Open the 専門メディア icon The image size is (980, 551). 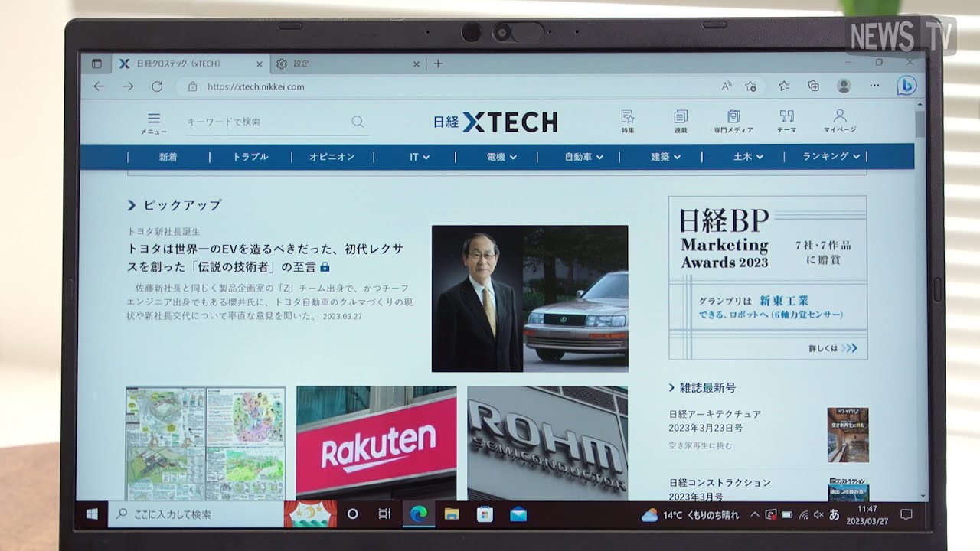point(733,121)
